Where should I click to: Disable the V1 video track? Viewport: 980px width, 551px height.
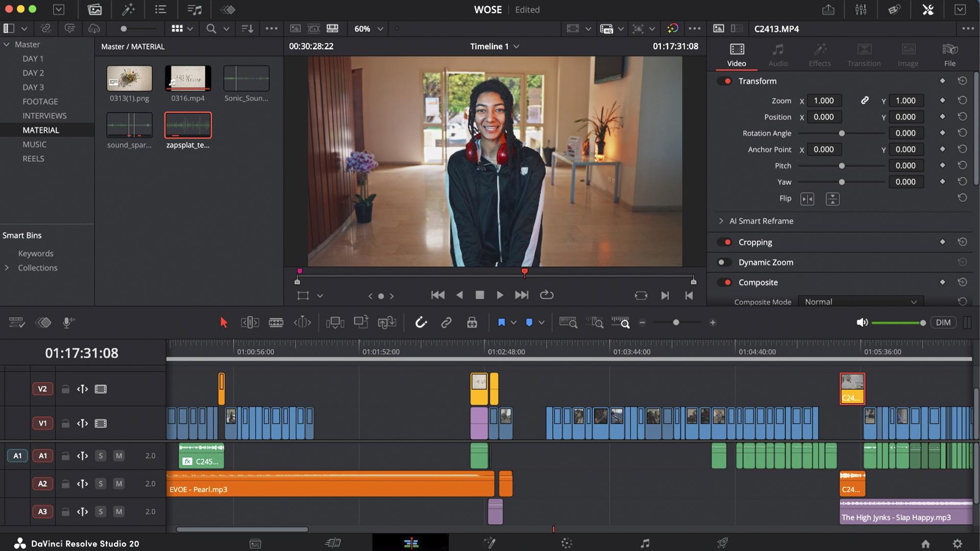101,423
